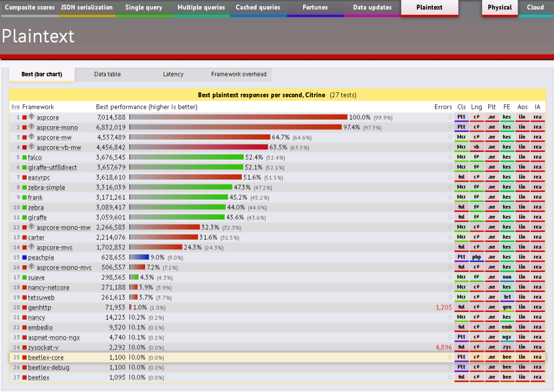Open the zebra-simple link

pyautogui.click(x=47, y=187)
